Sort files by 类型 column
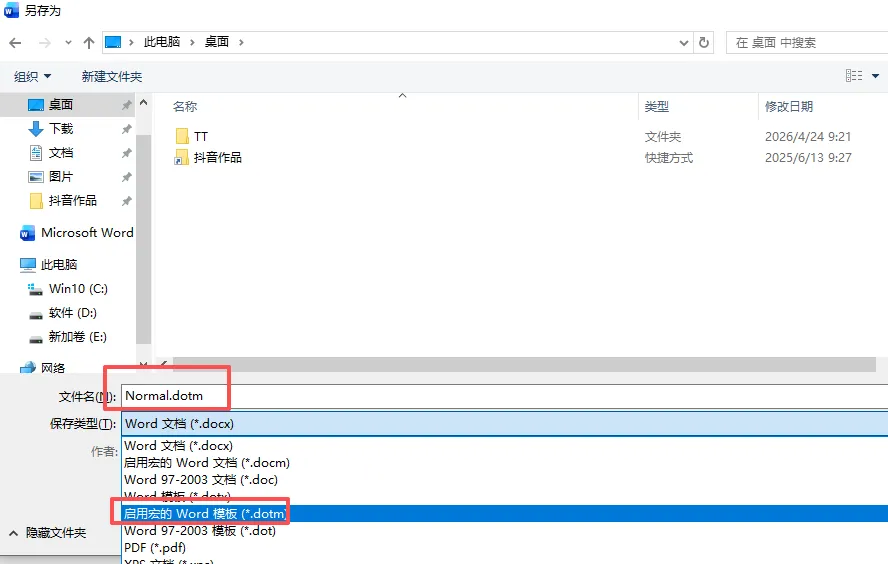Screen dimensions: 888x564 pos(657,106)
